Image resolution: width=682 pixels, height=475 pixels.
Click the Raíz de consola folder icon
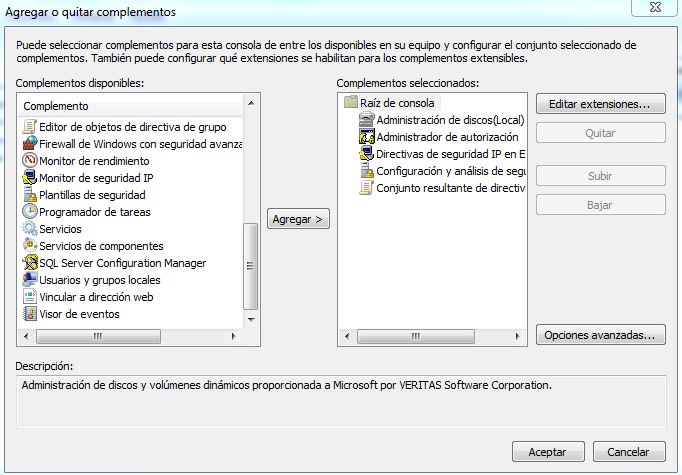tap(351, 102)
